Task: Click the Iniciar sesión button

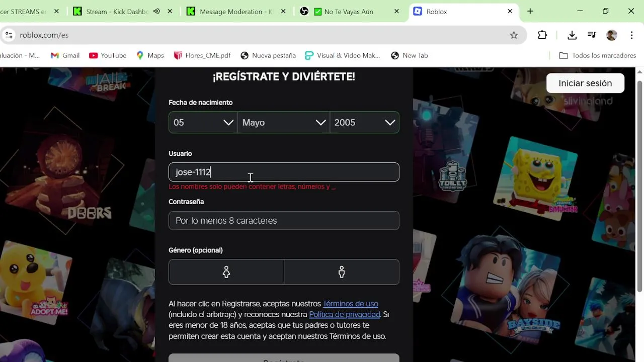Action: pyautogui.click(x=585, y=83)
